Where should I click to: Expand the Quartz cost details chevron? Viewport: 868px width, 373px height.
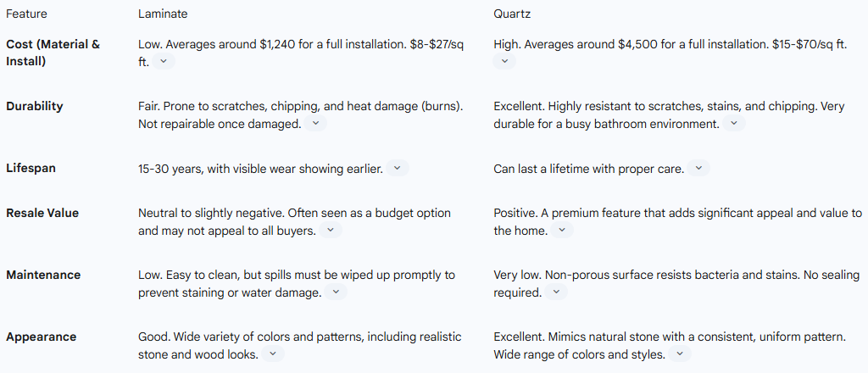pyautogui.click(x=504, y=61)
